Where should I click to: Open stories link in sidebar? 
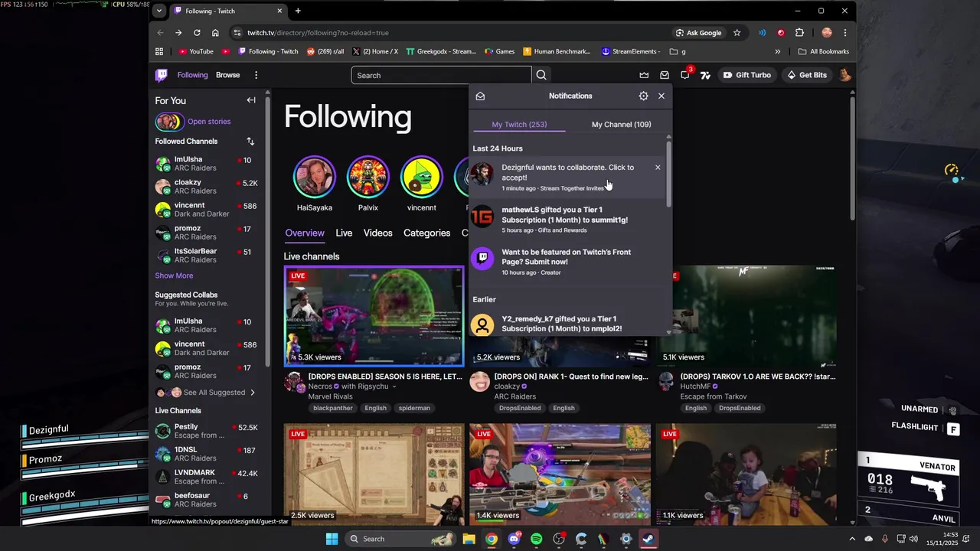[209, 122]
